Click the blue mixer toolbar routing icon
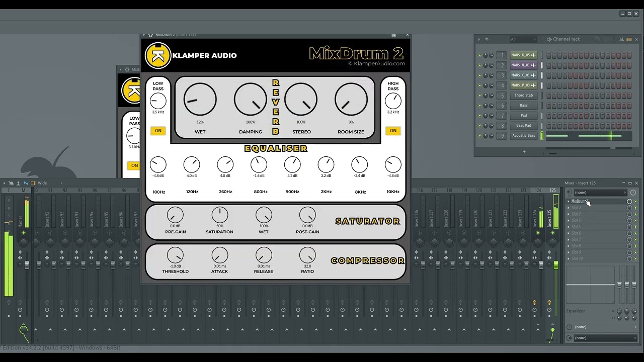Image resolution: width=644 pixels, height=362 pixels. tap(26, 183)
